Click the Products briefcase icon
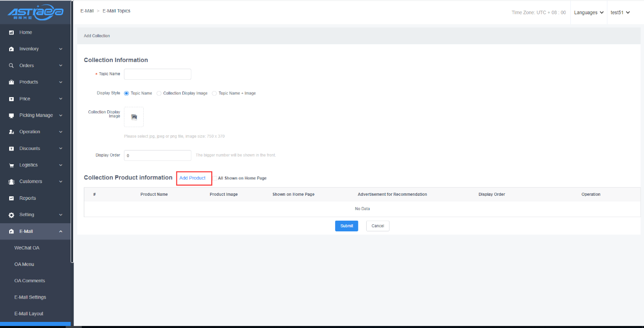This screenshot has width=644, height=328. pyautogui.click(x=11, y=82)
